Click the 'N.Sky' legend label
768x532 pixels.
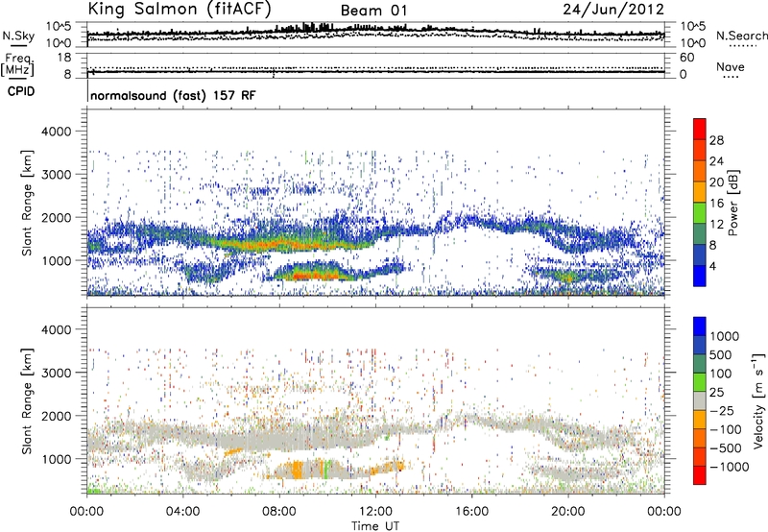tap(18, 36)
